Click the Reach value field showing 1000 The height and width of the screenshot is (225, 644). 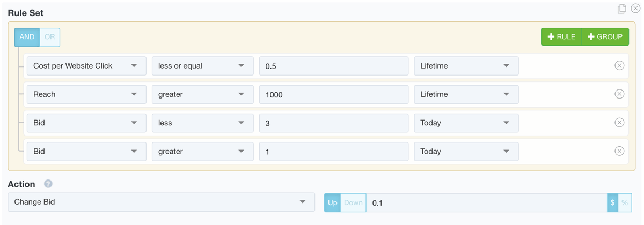[334, 94]
